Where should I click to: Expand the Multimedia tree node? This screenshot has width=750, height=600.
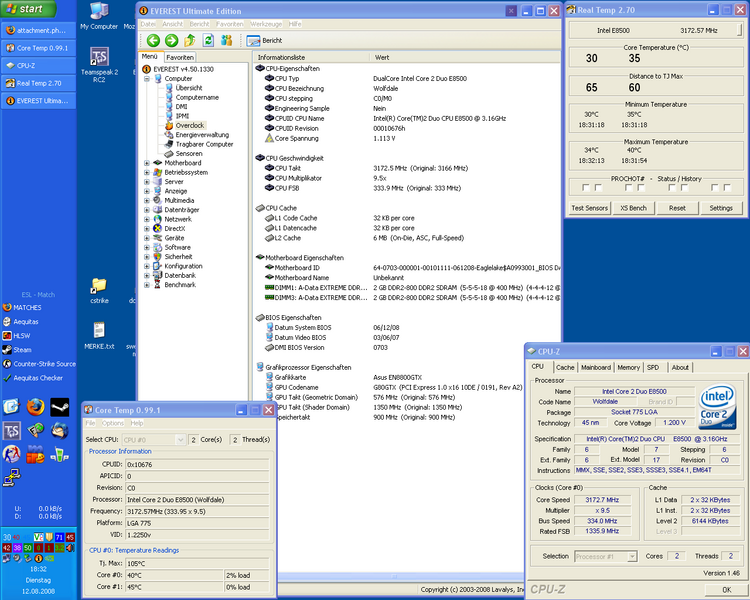coord(147,200)
